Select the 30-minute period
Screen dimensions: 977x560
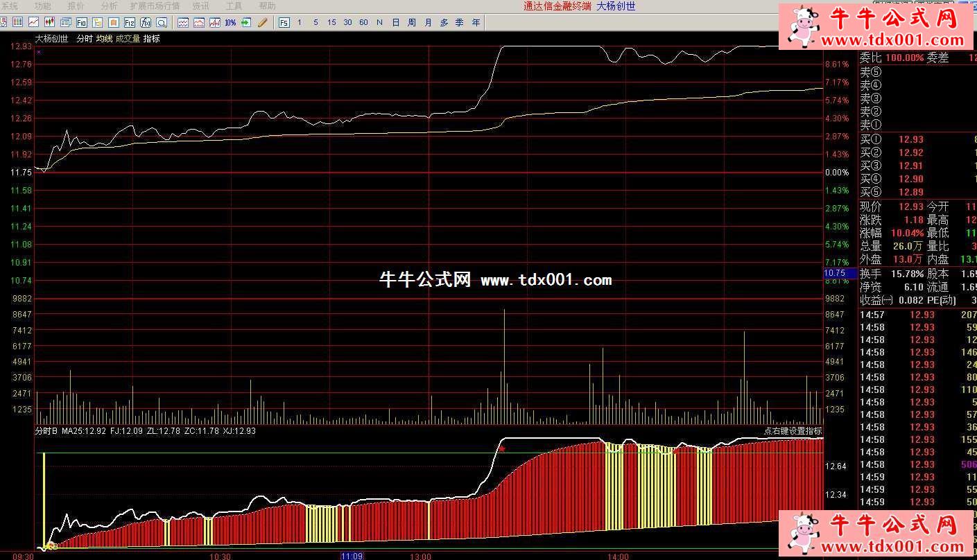click(x=347, y=22)
